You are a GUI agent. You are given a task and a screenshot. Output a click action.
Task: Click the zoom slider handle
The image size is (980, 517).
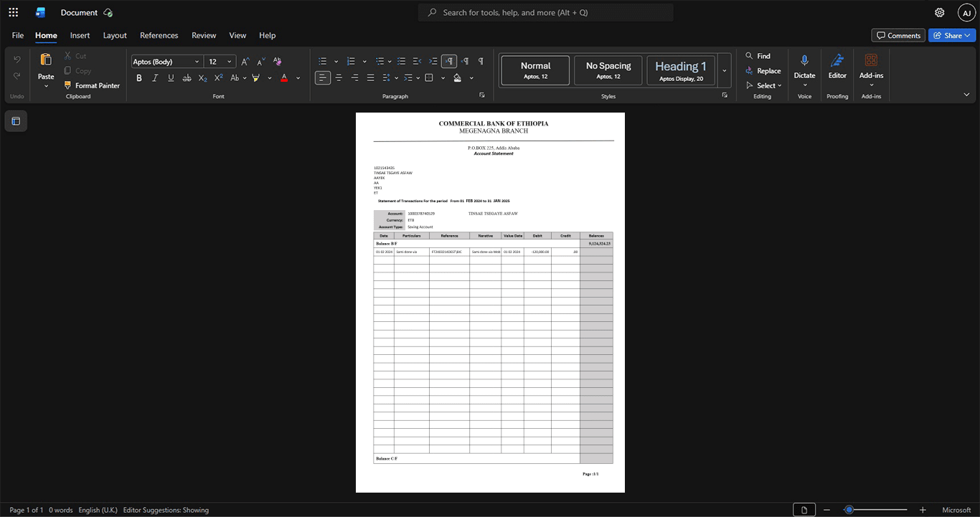849,510
